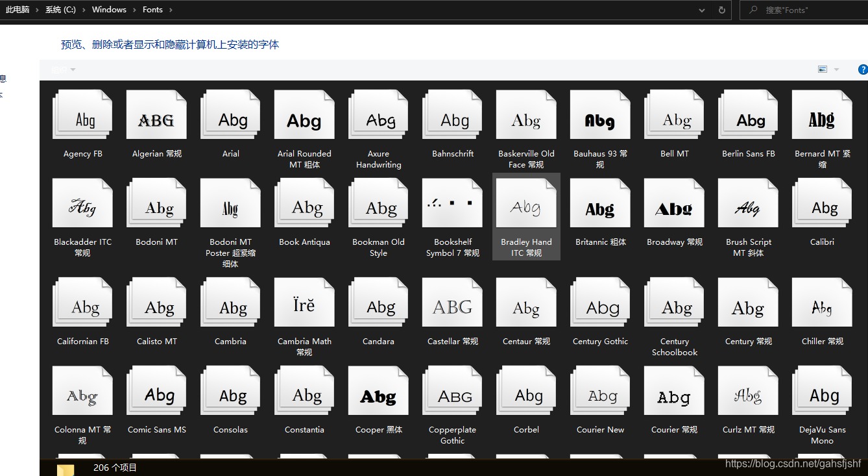868x476 pixels.
Task: Select the Californian FB font icon
Action: pyautogui.click(x=82, y=303)
